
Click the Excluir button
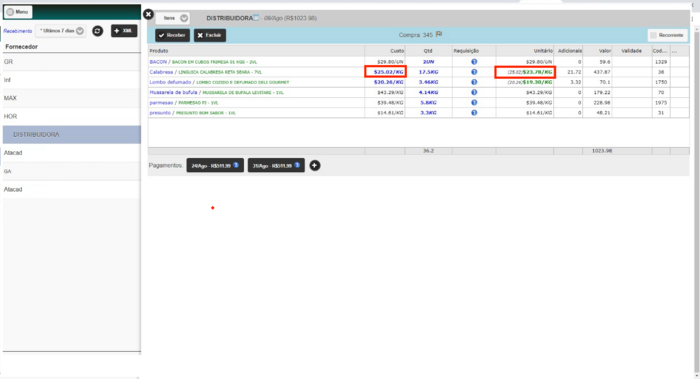210,35
